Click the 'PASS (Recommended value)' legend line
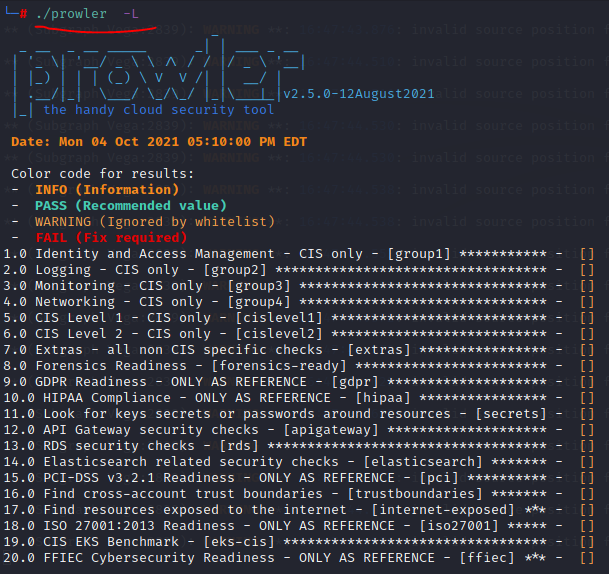Viewport: 609px width, 574px height. tap(131, 205)
